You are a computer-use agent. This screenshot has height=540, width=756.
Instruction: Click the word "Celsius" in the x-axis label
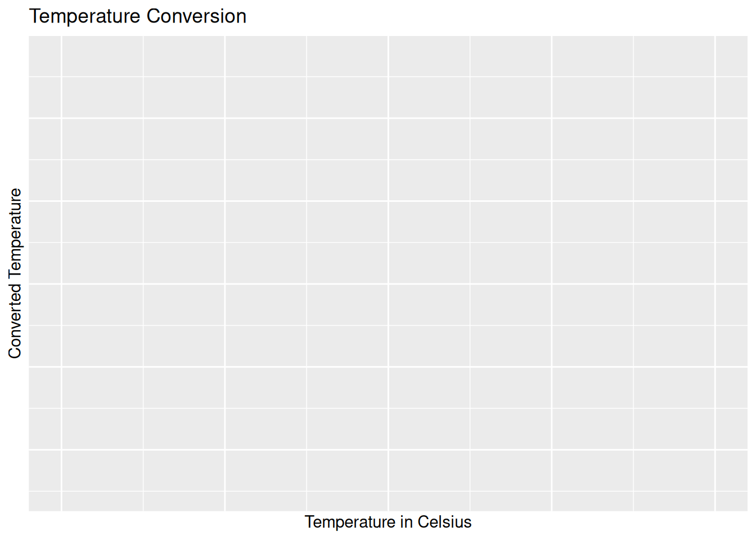444,522
